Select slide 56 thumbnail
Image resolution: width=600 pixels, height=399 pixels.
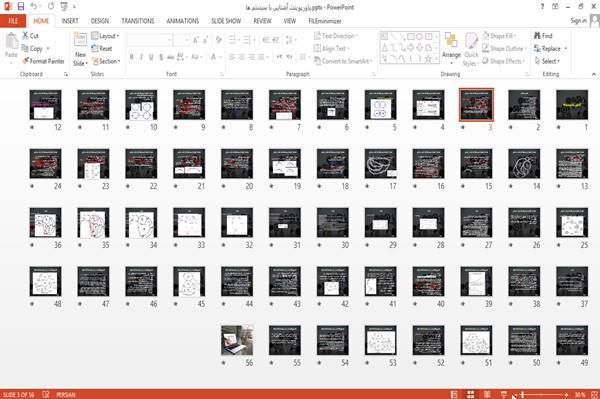click(237, 340)
